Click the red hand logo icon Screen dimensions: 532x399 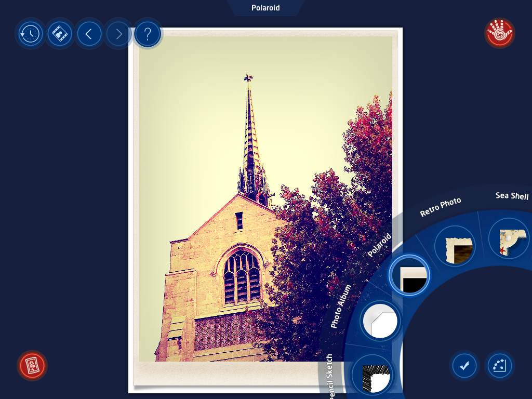[499, 33]
